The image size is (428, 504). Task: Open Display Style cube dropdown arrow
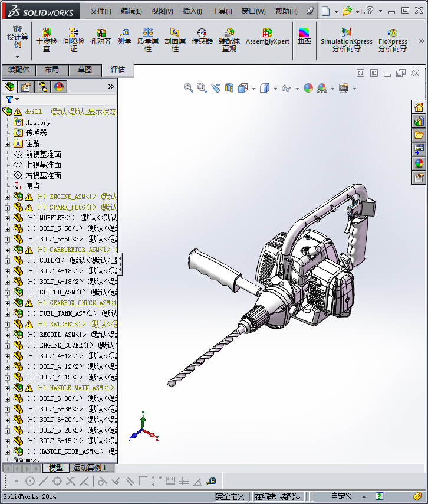pyautogui.click(x=275, y=89)
